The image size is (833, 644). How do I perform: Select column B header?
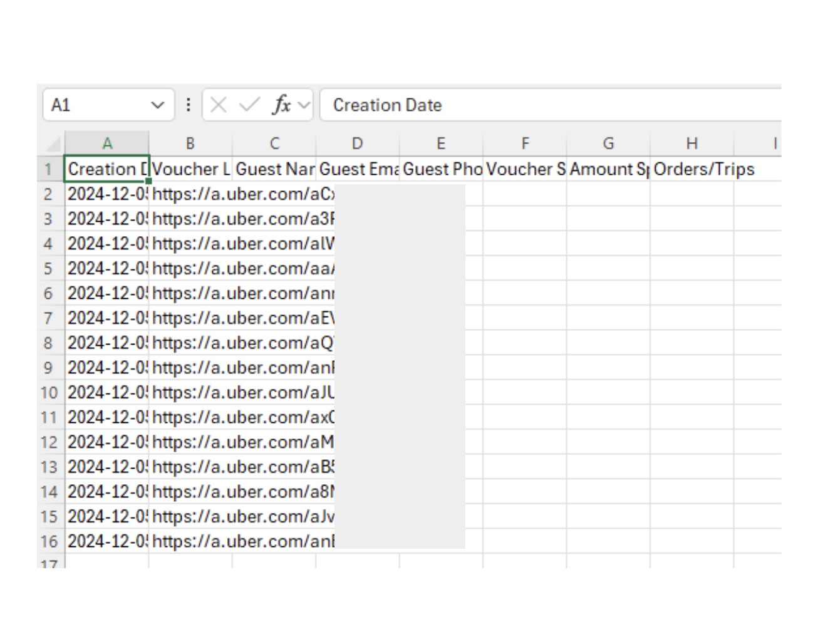point(190,143)
